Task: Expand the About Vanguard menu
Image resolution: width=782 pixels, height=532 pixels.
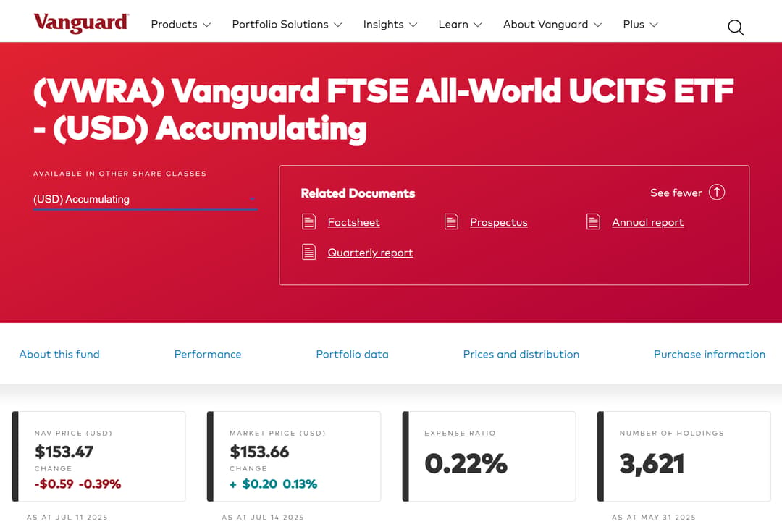Action: click(552, 25)
